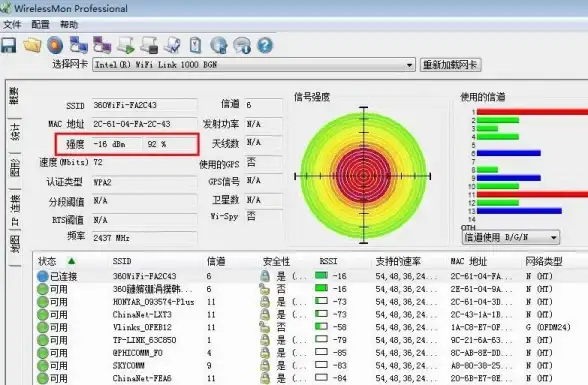Sort the list by RSSI column header
The height and width of the screenshot is (385, 588).
click(328, 261)
